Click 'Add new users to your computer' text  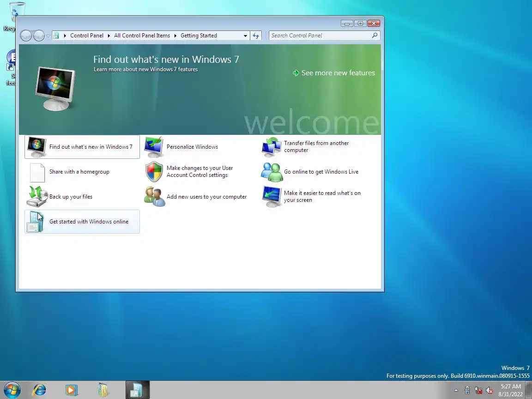point(206,197)
